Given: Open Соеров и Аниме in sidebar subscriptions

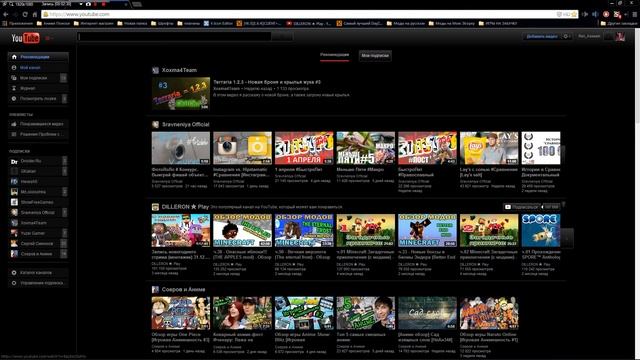Looking at the screenshot, I should (38, 253).
